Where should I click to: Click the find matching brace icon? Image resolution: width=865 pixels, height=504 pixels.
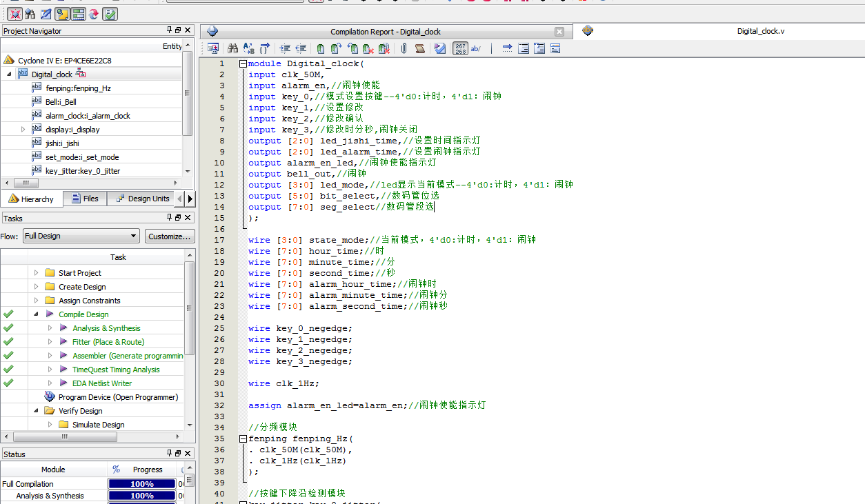265,48
